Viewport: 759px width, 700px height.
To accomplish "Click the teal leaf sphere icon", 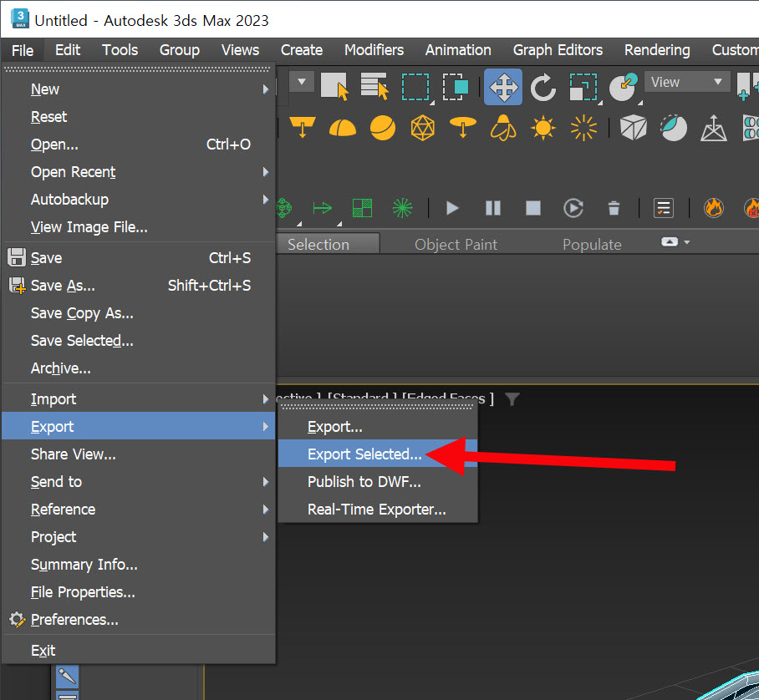I will tap(674, 128).
